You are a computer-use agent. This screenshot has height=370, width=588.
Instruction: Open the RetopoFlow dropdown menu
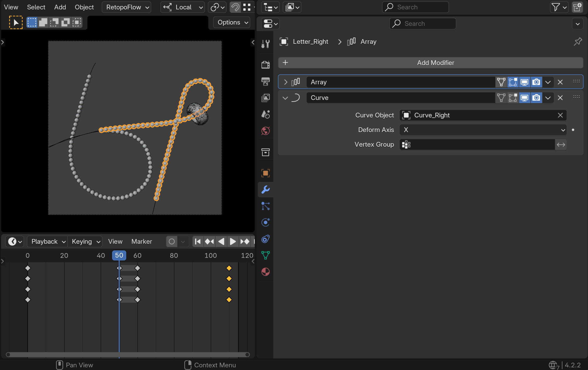pyautogui.click(x=127, y=7)
